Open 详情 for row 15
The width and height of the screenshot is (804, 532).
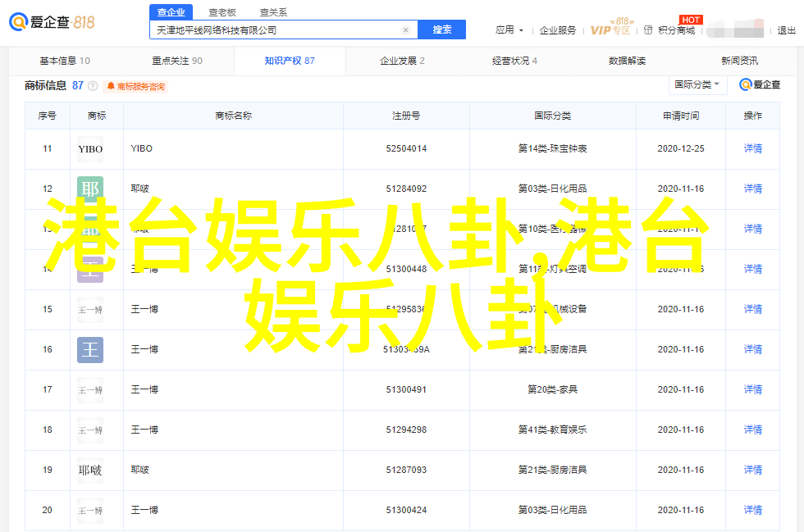click(x=753, y=309)
